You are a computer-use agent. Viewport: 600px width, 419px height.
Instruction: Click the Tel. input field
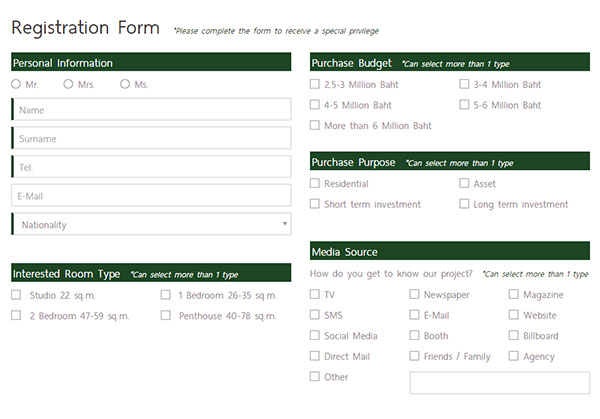[x=151, y=167]
